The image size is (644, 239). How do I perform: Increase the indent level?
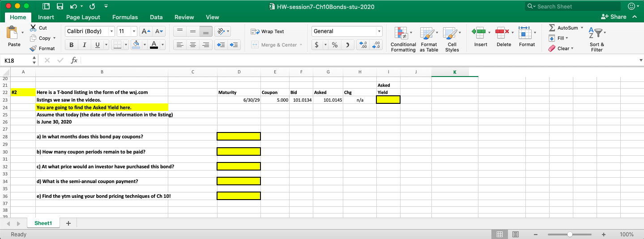click(235, 45)
